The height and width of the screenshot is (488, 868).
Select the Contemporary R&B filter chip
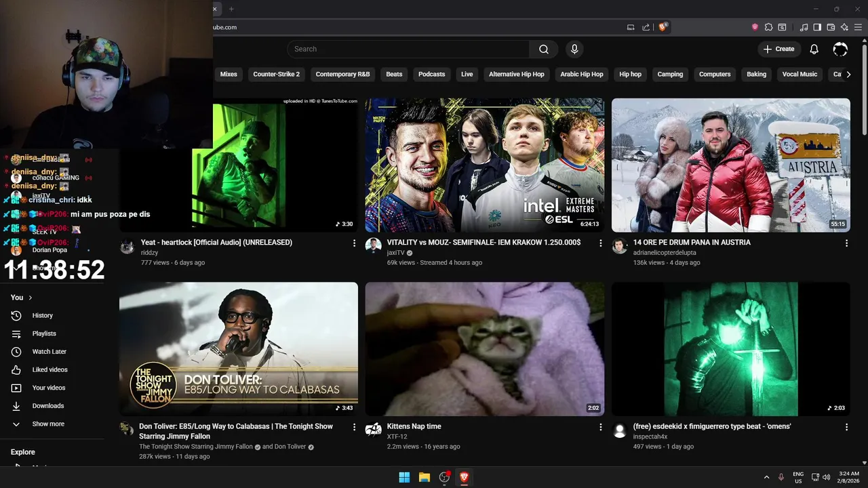tap(342, 75)
